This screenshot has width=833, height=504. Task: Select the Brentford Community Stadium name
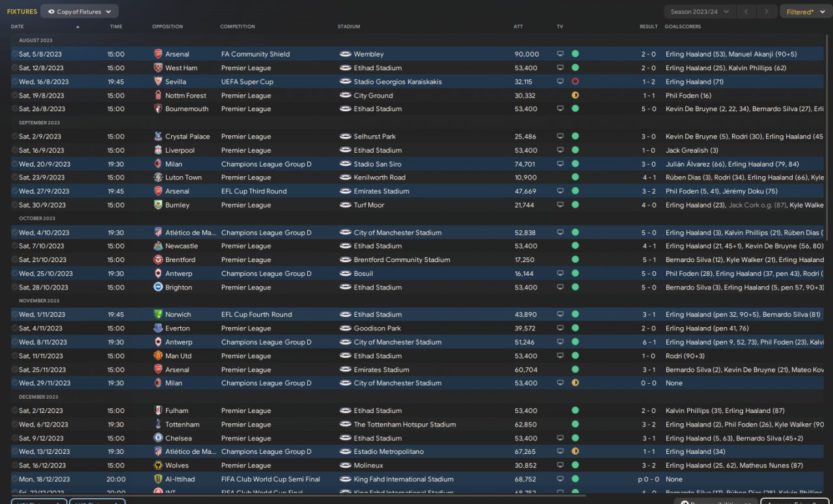(x=402, y=259)
